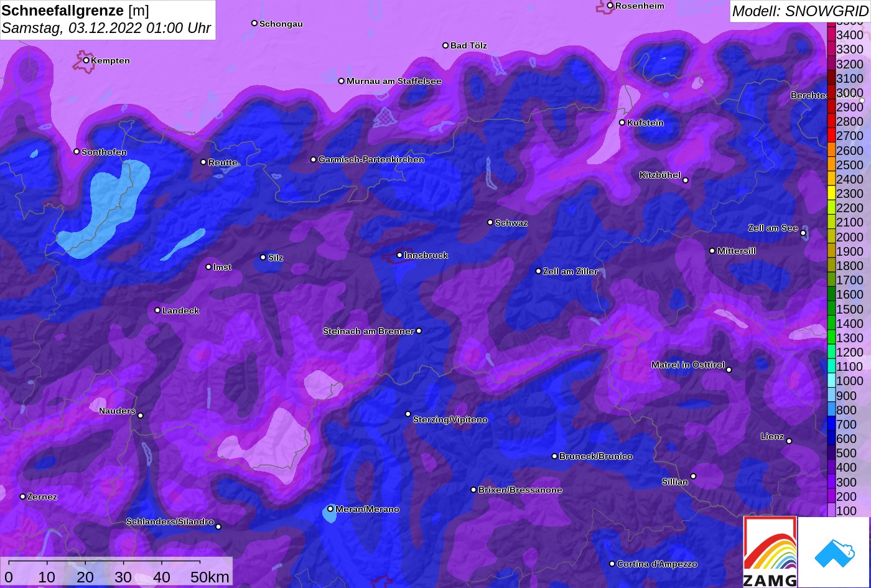Click the Schneefallgrenze [m] title
Image resolution: width=871 pixels, height=588 pixels.
(75, 10)
